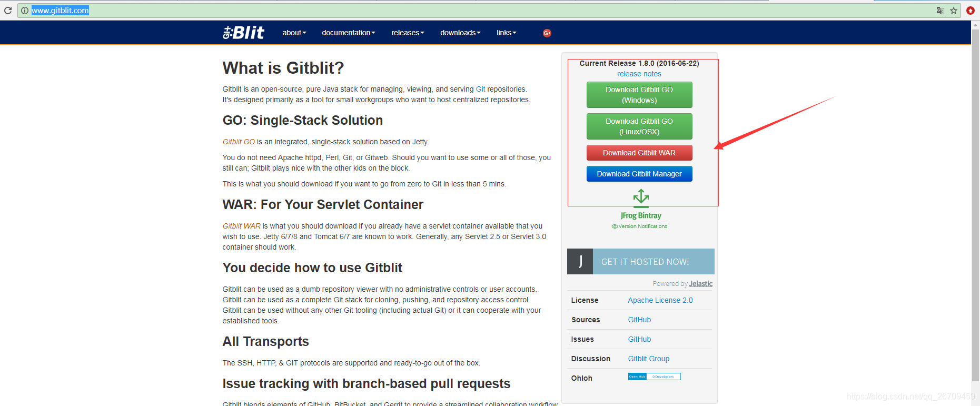Click GET IT HOSTED NOW banner
The height and width of the screenshot is (406, 980).
pyautogui.click(x=641, y=262)
